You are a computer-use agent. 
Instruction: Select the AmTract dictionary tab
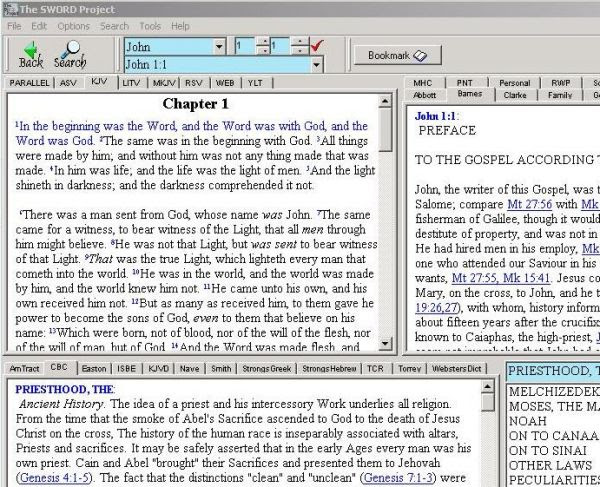coord(24,369)
